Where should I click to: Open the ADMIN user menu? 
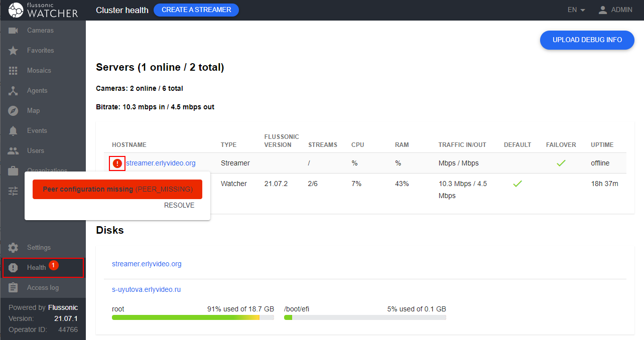tap(615, 10)
